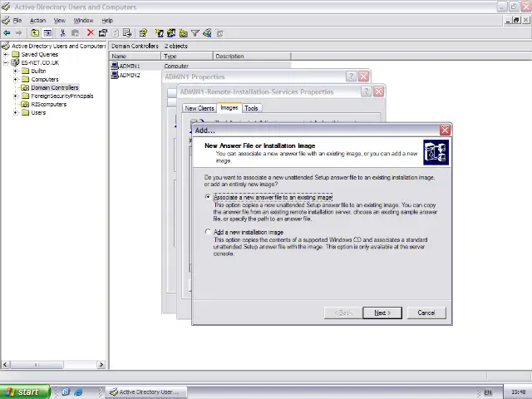The image size is (532, 399).
Task: Click the Properties toolbar icon
Action: pos(103,33)
